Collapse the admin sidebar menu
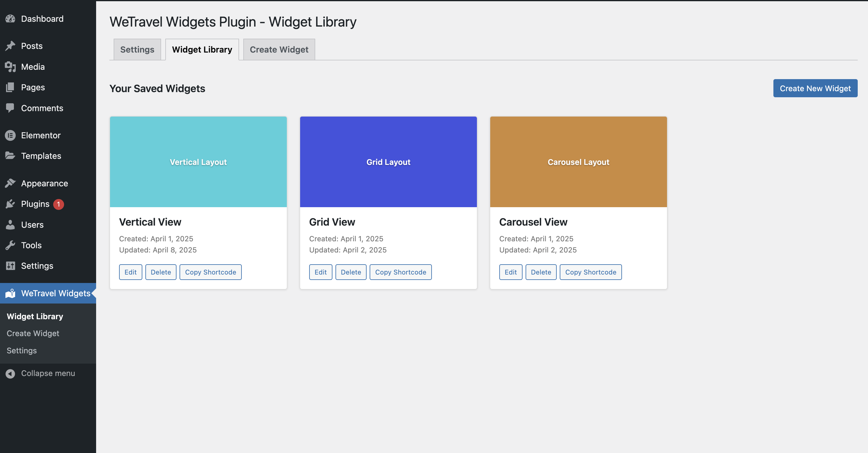 tap(48, 374)
